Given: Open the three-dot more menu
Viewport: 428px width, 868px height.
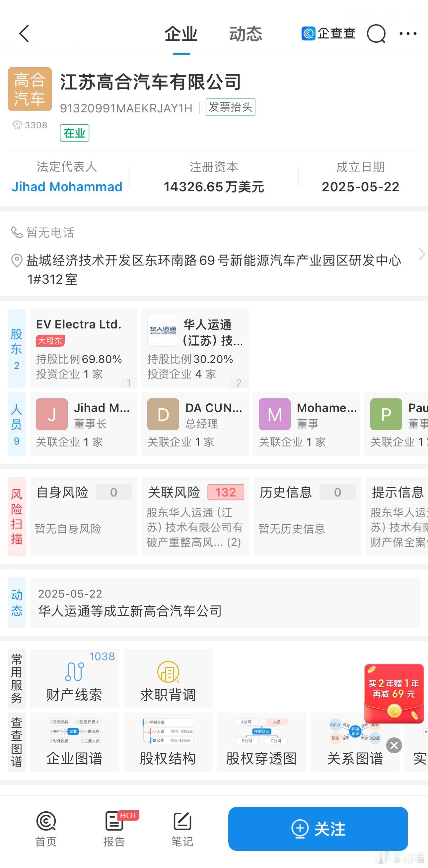Looking at the screenshot, I should (x=408, y=33).
